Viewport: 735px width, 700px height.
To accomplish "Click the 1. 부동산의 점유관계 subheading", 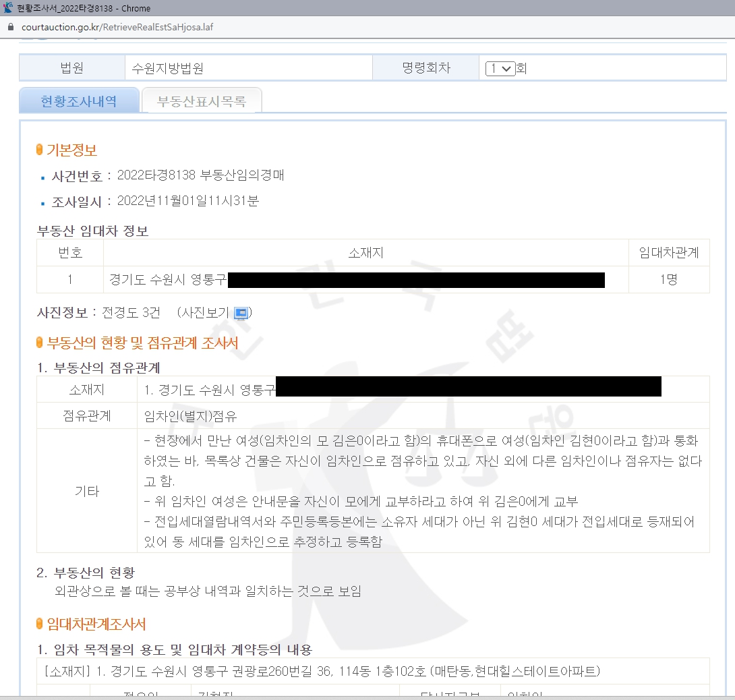I will pyautogui.click(x=98, y=368).
